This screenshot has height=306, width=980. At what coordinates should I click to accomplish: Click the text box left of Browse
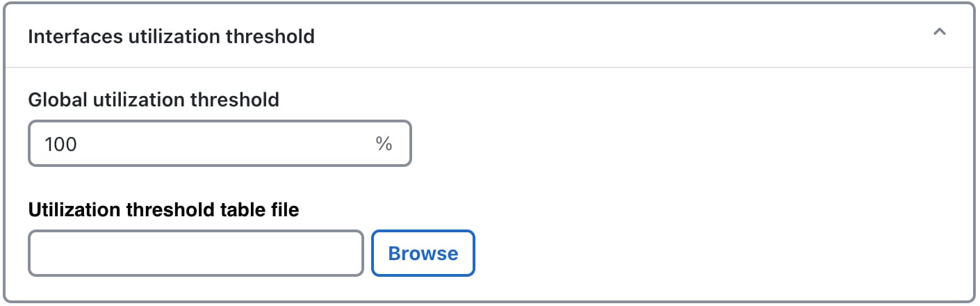(195, 253)
